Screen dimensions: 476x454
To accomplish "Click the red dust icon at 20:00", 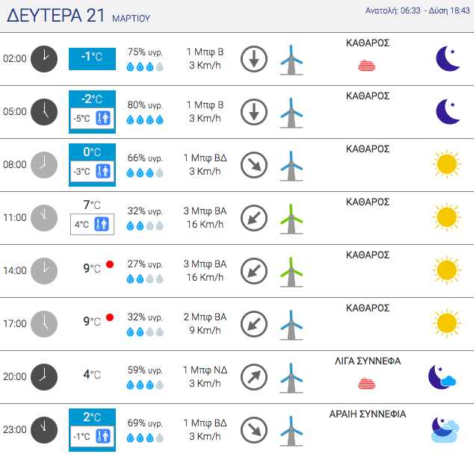I will pyautogui.click(x=367, y=384).
